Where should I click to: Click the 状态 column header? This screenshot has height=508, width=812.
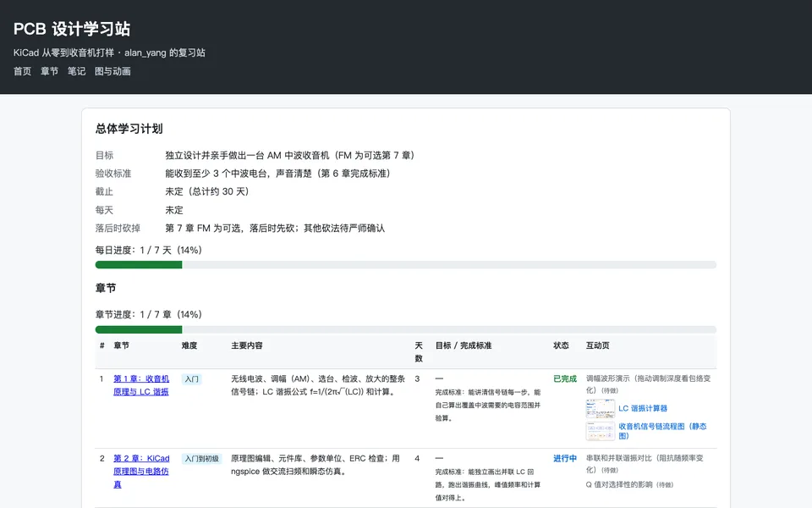point(561,345)
